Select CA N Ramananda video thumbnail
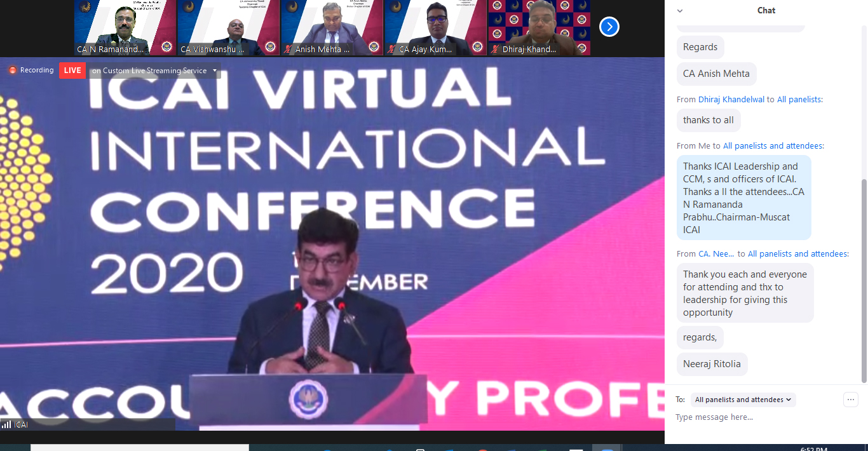This screenshot has height=451, width=868. 125,27
